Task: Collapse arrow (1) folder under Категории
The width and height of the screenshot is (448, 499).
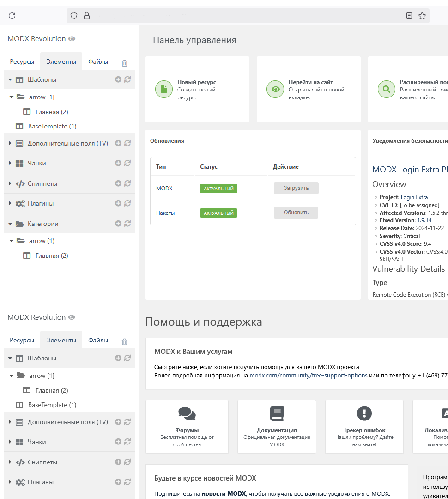Action: click(x=12, y=241)
